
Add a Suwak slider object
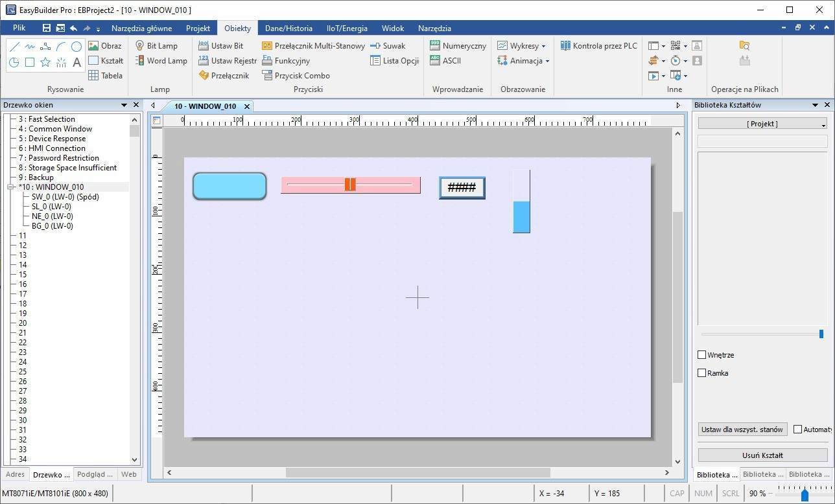point(388,46)
